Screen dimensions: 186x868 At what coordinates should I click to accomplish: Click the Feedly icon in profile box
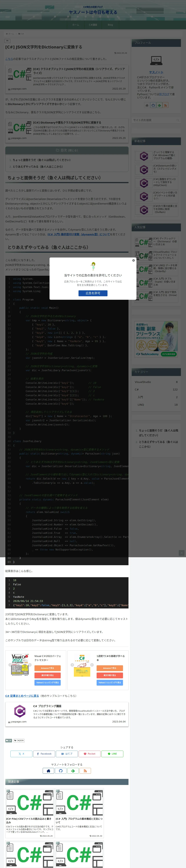coord(159,105)
